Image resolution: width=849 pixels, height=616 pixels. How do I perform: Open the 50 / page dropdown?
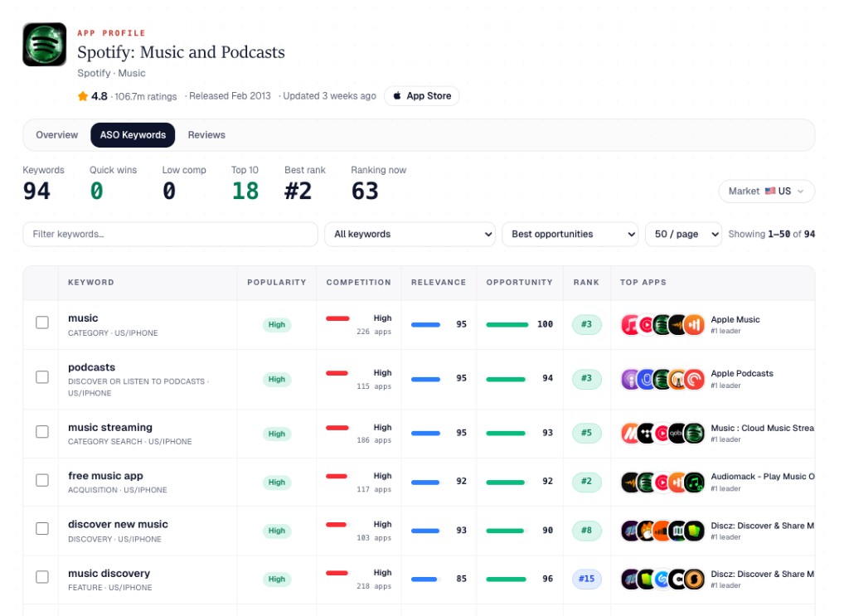tap(683, 235)
